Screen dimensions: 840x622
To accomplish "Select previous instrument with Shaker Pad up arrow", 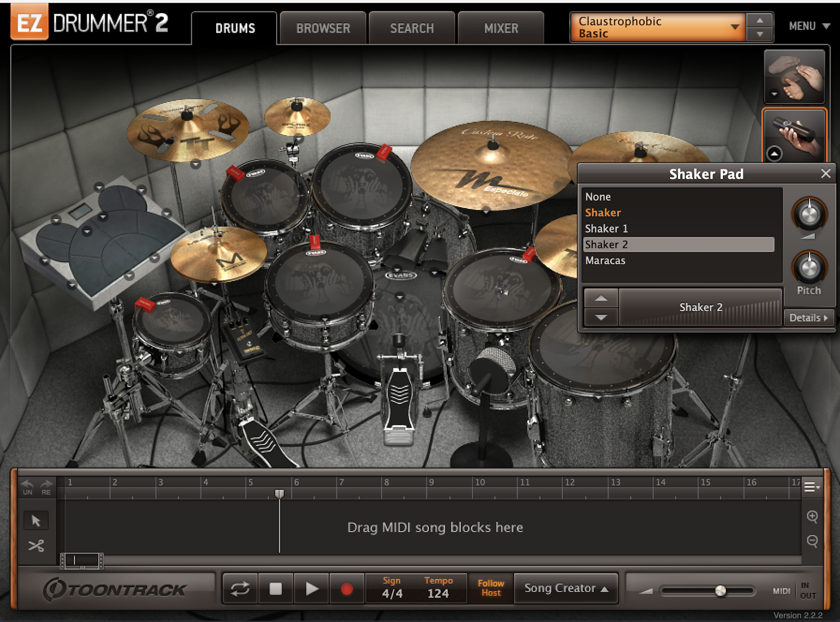I will pos(601,298).
